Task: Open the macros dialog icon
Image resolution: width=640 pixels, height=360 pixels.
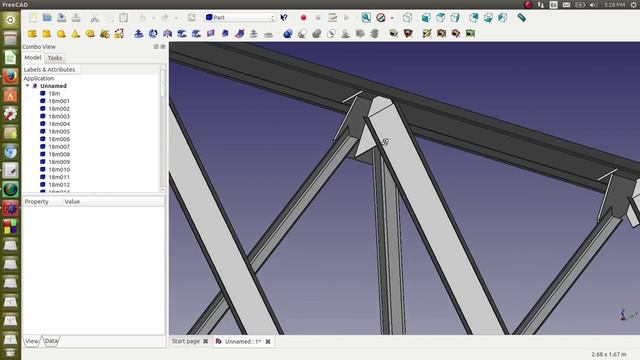Action: [x=332, y=18]
